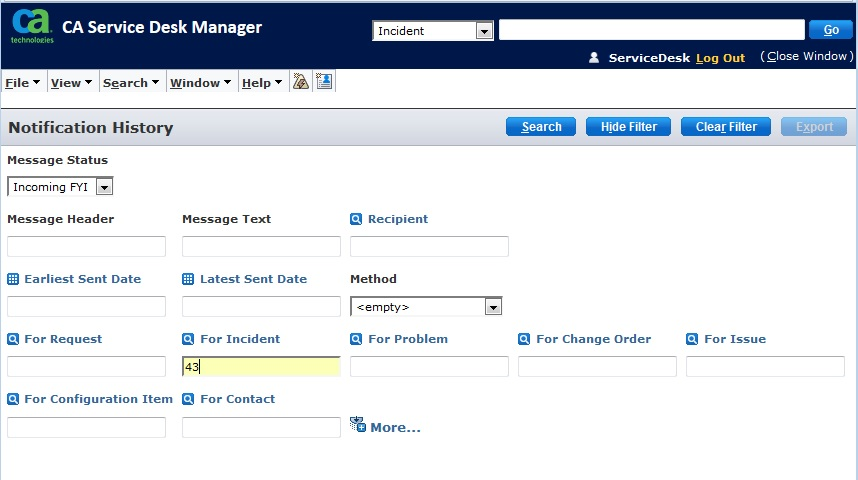The image size is (858, 480).
Task: Focus the For Contact input field
Action: click(261, 427)
